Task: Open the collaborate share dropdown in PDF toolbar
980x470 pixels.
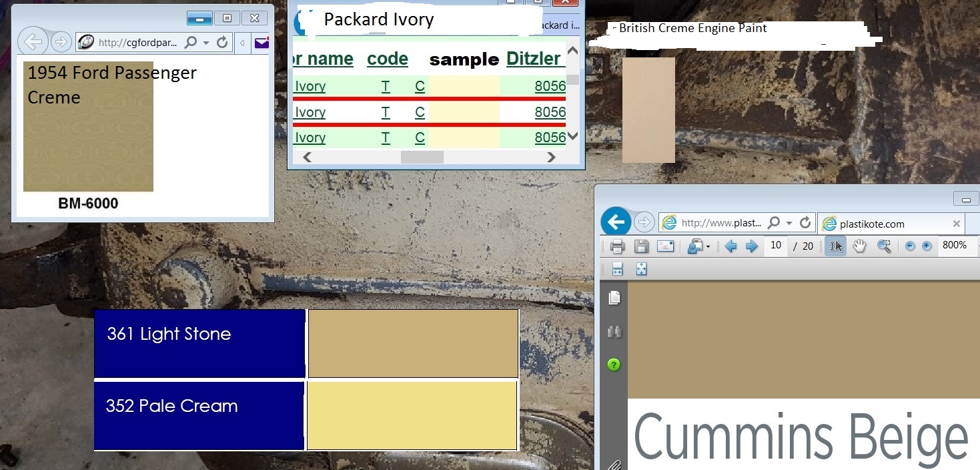Action: [x=698, y=246]
